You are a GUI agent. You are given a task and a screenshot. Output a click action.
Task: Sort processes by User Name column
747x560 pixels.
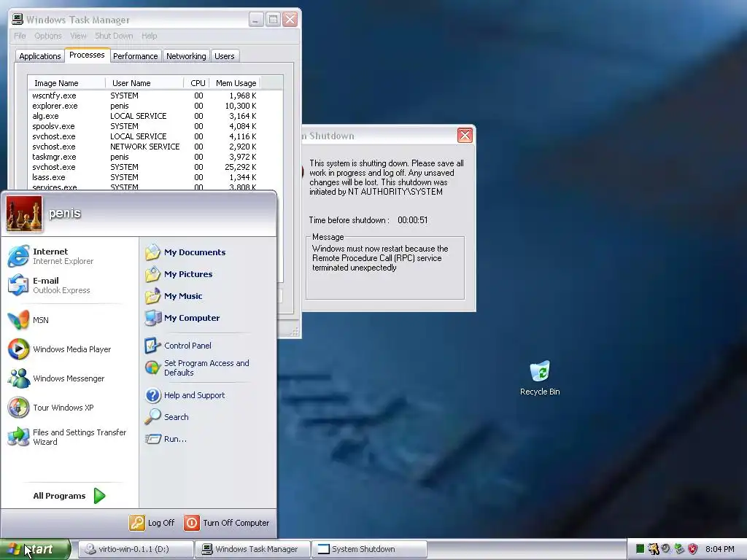click(145, 83)
